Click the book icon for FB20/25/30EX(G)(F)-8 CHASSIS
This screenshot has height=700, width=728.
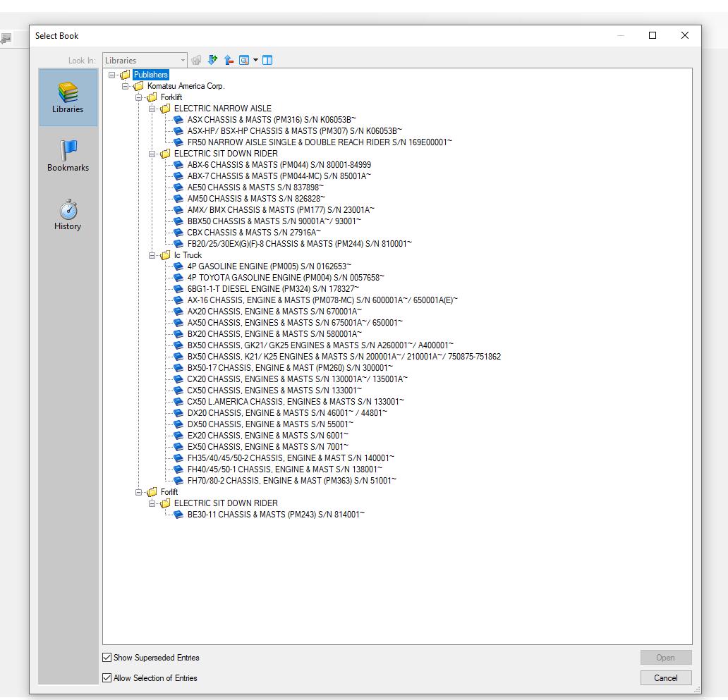pyautogui.click(x=178, y=244)
